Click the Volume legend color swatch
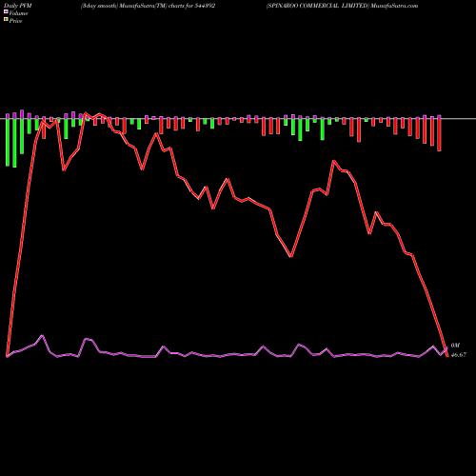Screen dimensions: 476x476 point(6,12)
